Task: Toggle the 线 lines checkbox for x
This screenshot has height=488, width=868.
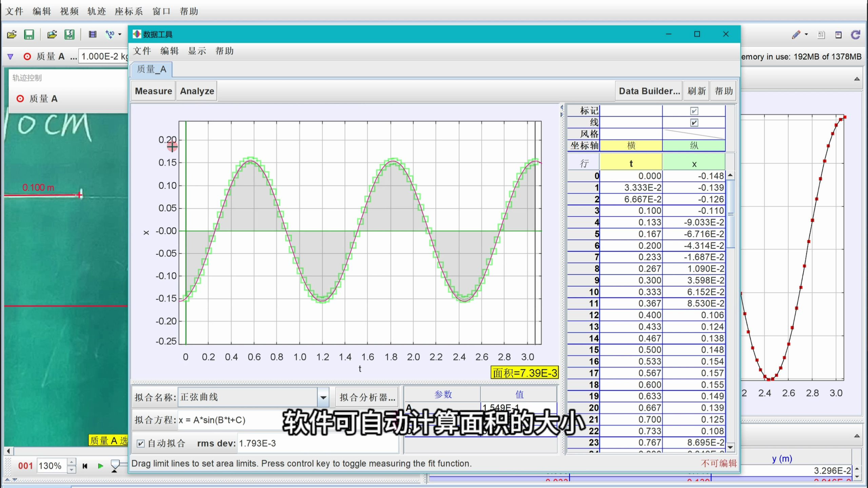Action: point(694,123)
